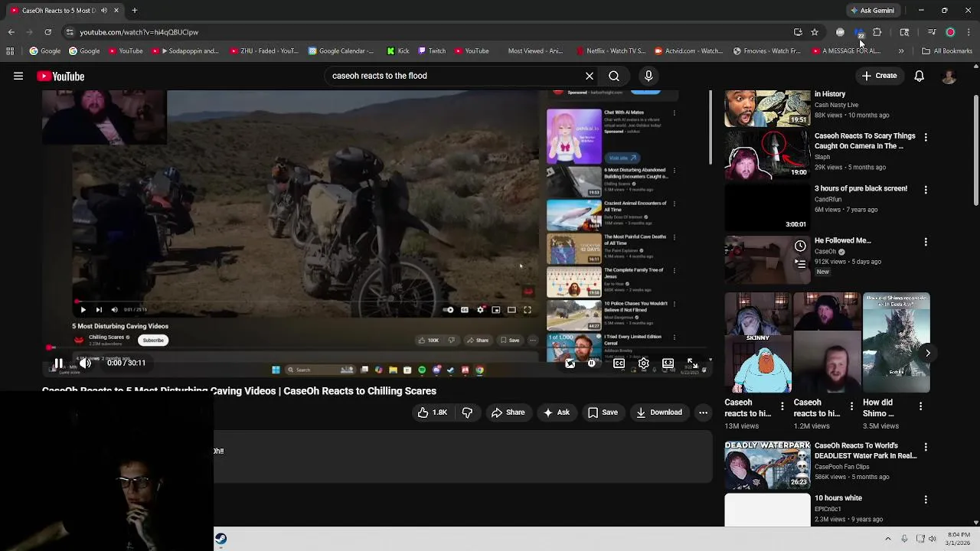
Task: Toggle closed captions CC button
Action: point(619,364)
